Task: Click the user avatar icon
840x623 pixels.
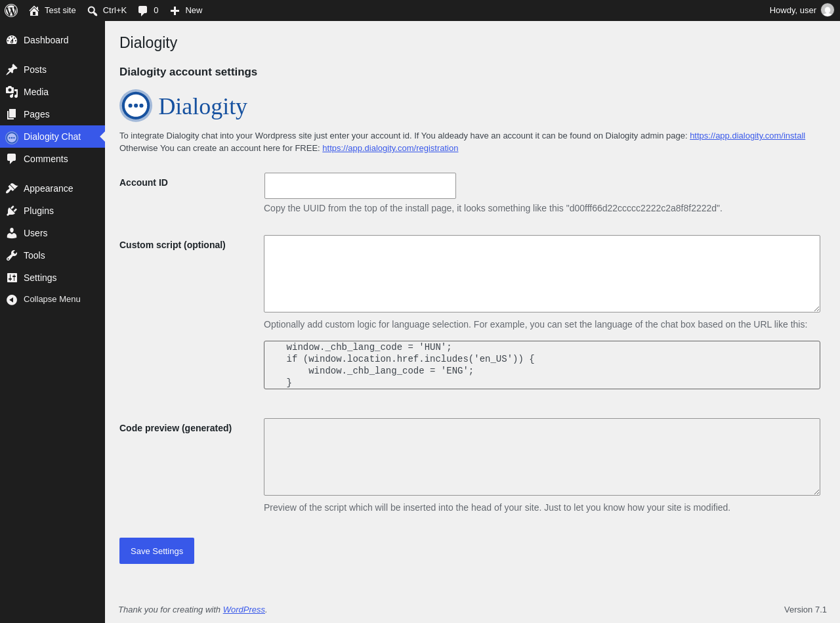Action: (x=828, y=11)
